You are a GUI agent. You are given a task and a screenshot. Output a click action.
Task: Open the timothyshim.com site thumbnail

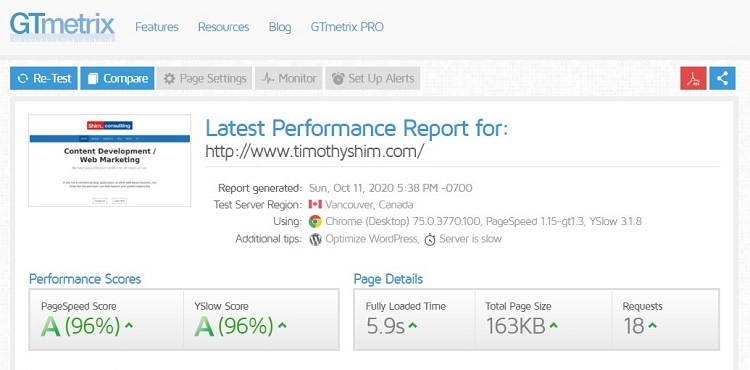(110, 161)
